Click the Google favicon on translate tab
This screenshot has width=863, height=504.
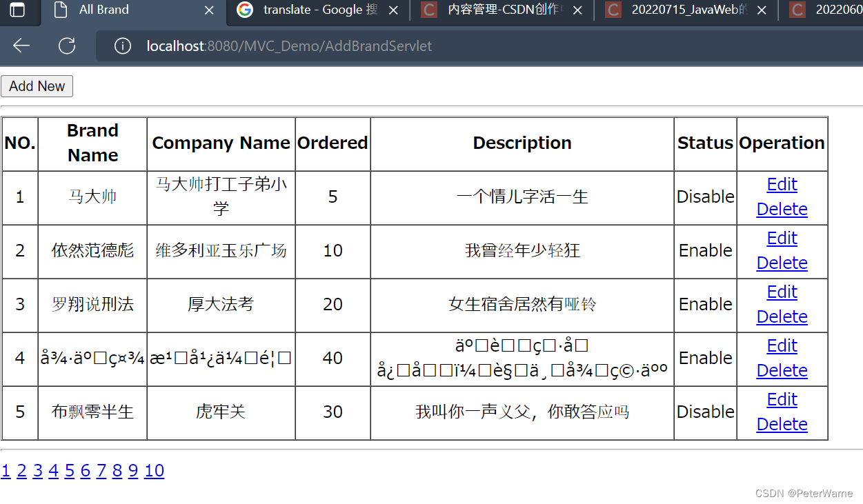[244, 10]
